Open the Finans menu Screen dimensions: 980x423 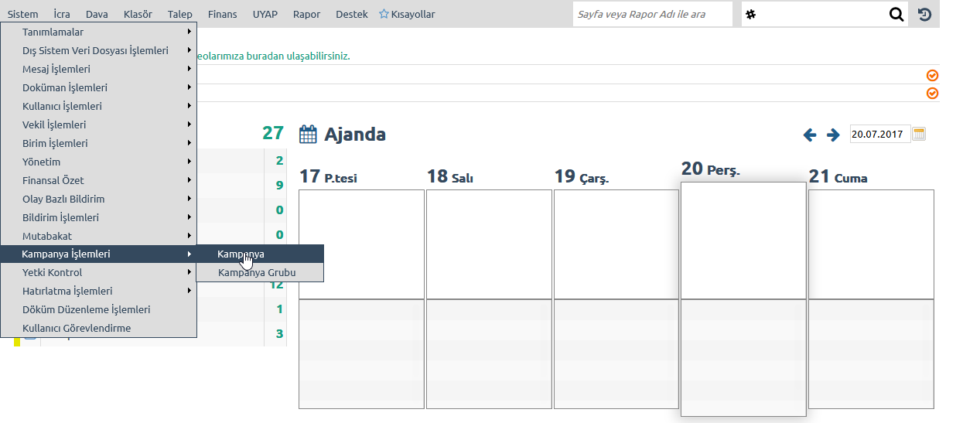223,14
